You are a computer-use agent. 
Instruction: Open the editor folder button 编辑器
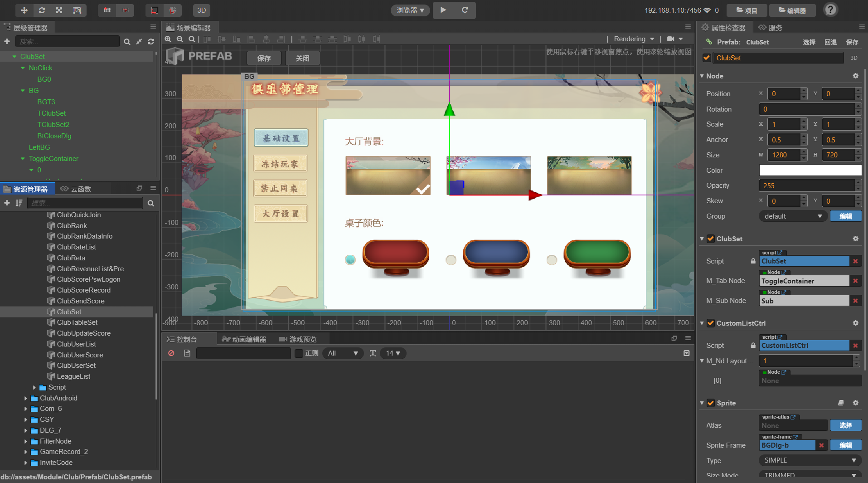792,10
